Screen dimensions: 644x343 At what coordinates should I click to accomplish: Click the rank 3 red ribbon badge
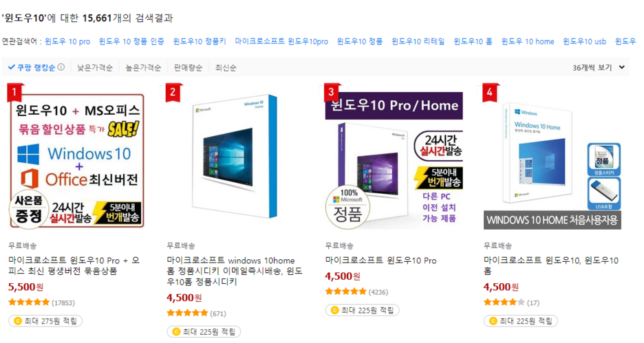[332, 92]
